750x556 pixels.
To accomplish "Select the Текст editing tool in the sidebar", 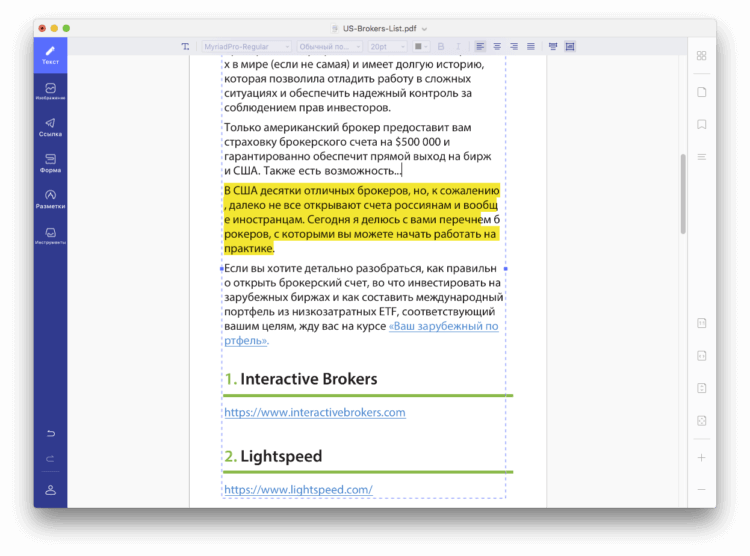I will click(x=50, y=55).
